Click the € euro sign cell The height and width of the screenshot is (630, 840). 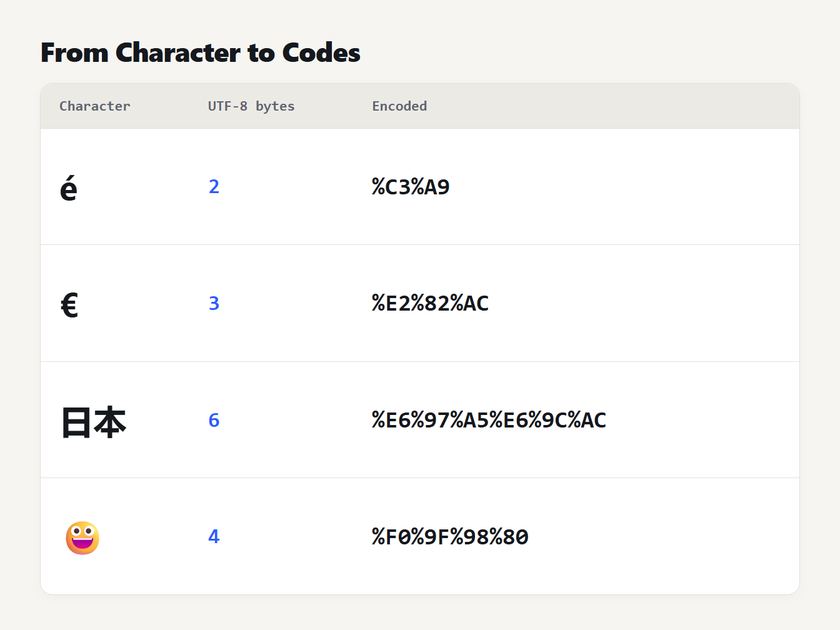[x=69, y=305]
